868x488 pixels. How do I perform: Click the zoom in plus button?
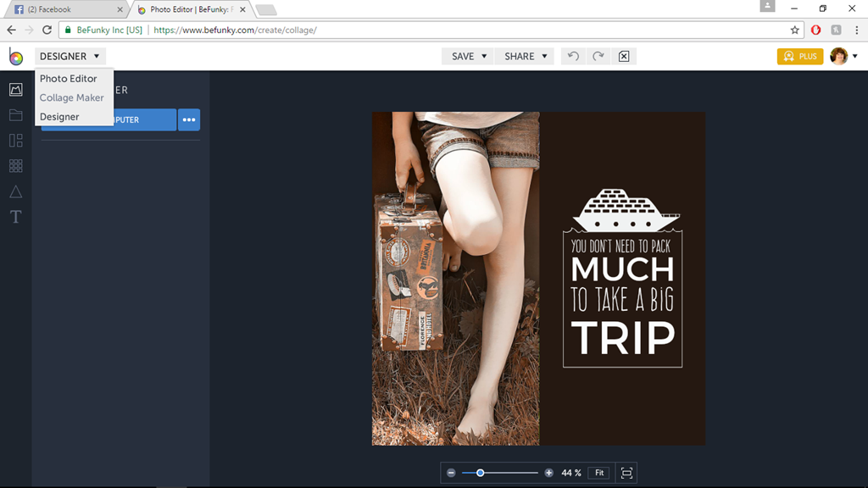(x=549, y=473)
